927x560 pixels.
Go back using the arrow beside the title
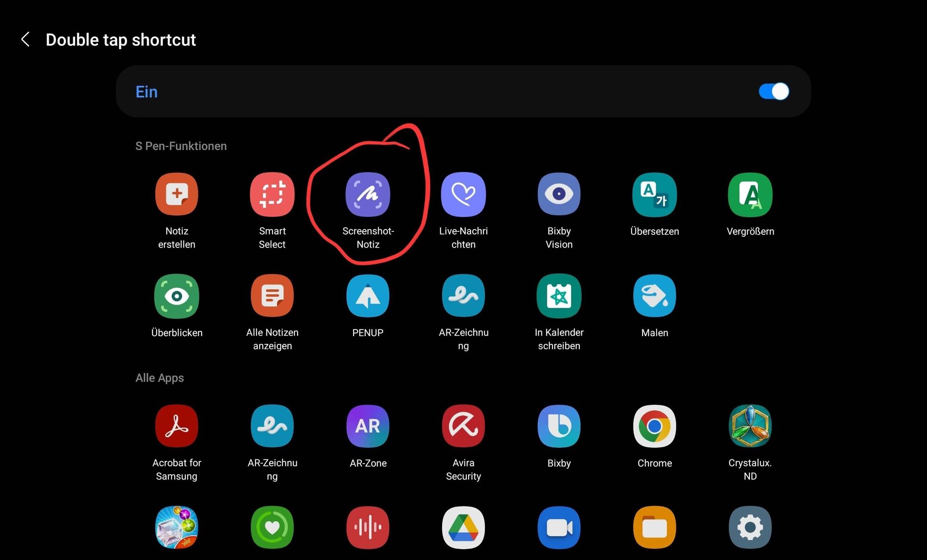pos(26,39)
